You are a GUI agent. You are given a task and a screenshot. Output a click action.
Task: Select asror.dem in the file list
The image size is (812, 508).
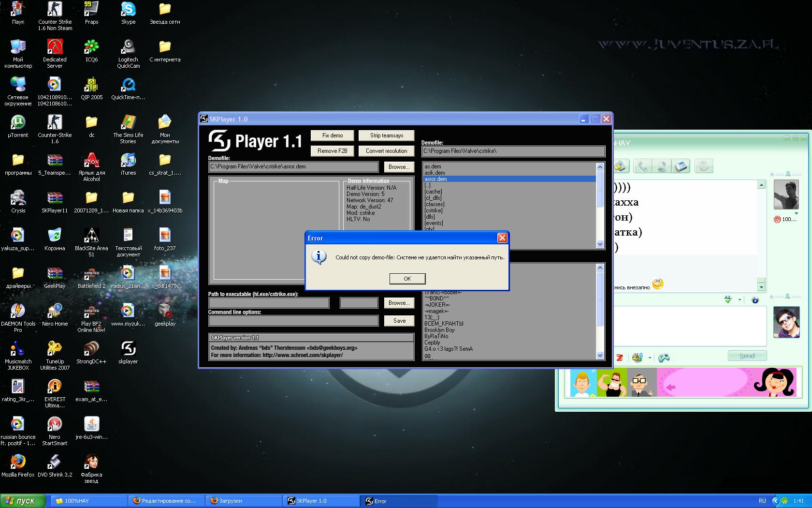tap(509, 179)
